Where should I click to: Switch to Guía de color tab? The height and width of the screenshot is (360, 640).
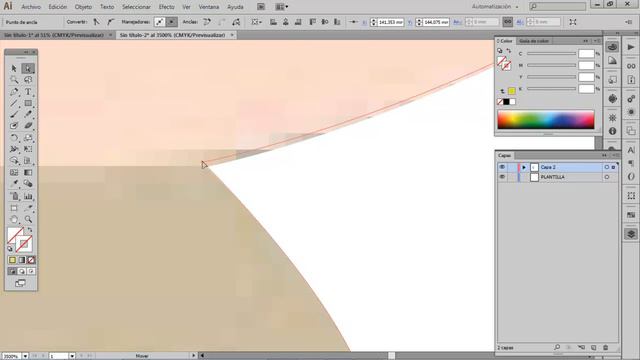pyautogui.click(x=533, y=41)
